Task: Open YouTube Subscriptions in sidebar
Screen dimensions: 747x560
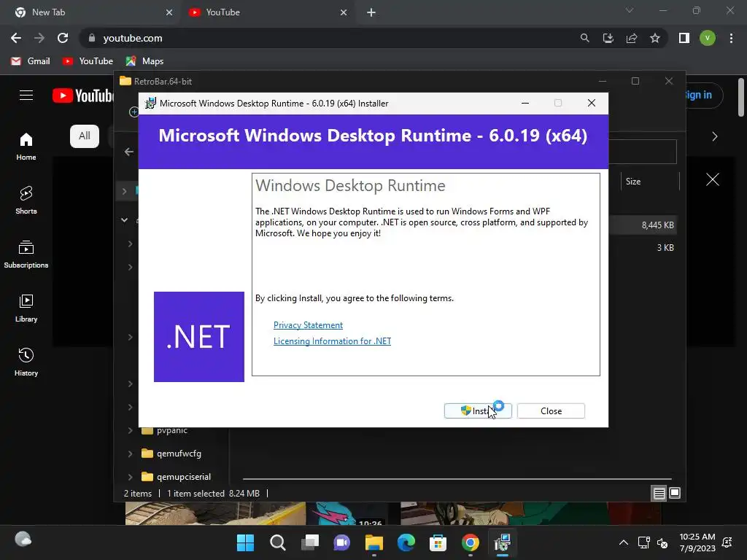Action: 26,254
